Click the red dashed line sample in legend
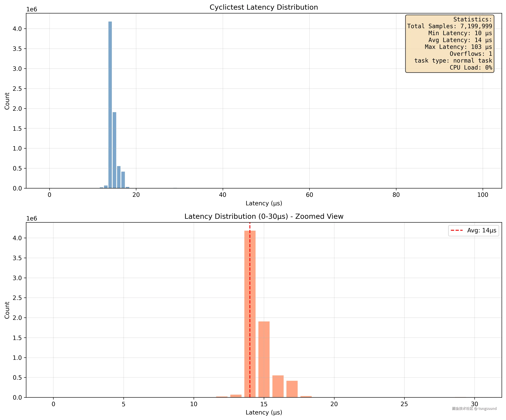This screenshot has height=420, width=506. pyautogui.click(x=457, y=231)
